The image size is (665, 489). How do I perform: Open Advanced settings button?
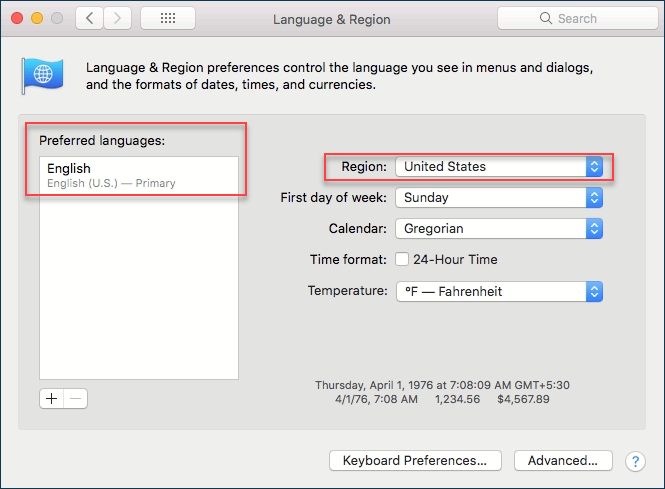coord(563,461)
